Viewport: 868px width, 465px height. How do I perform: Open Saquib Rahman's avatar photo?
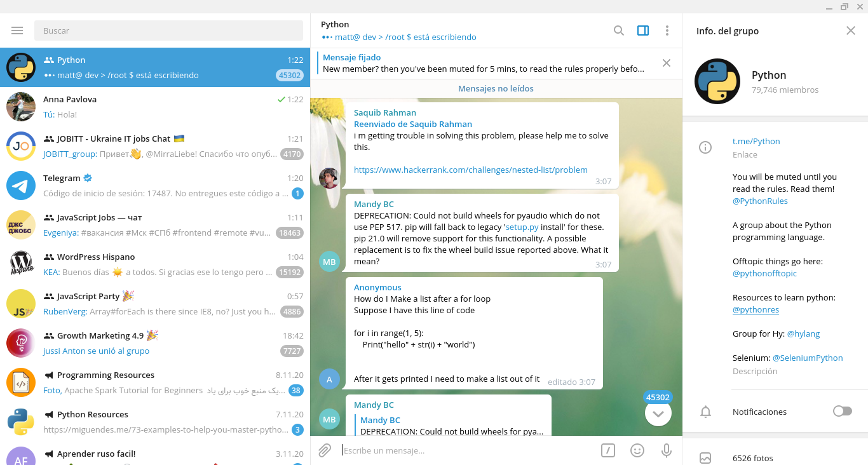(x=329, y=179)
